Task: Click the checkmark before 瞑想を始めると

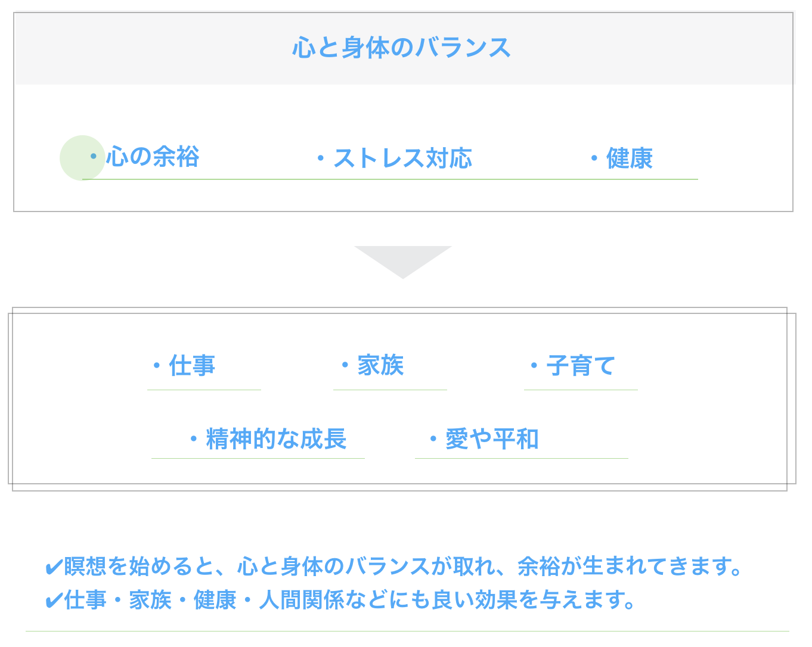Action: click(x=54, y=567)
